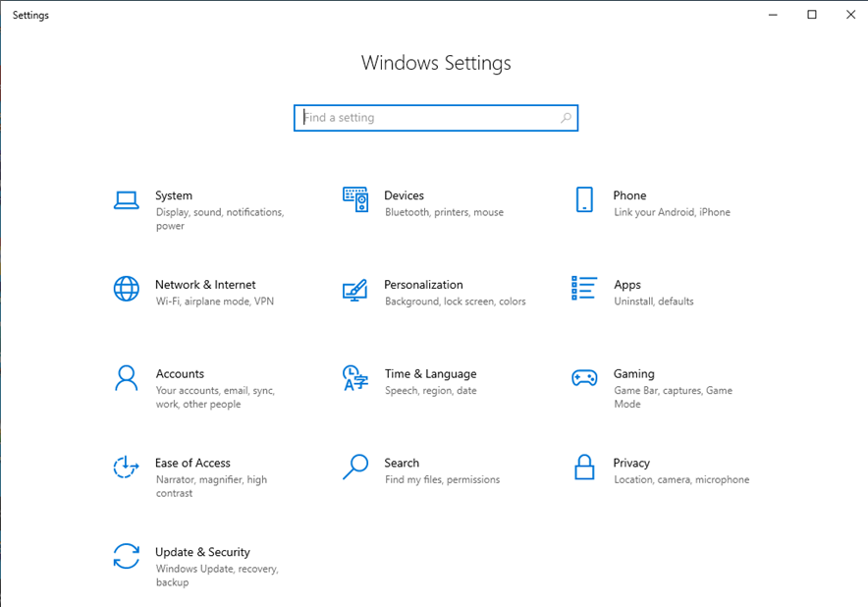Click 'Link your Android, iPhone' description
868x607 pixels.
point(672,212)
